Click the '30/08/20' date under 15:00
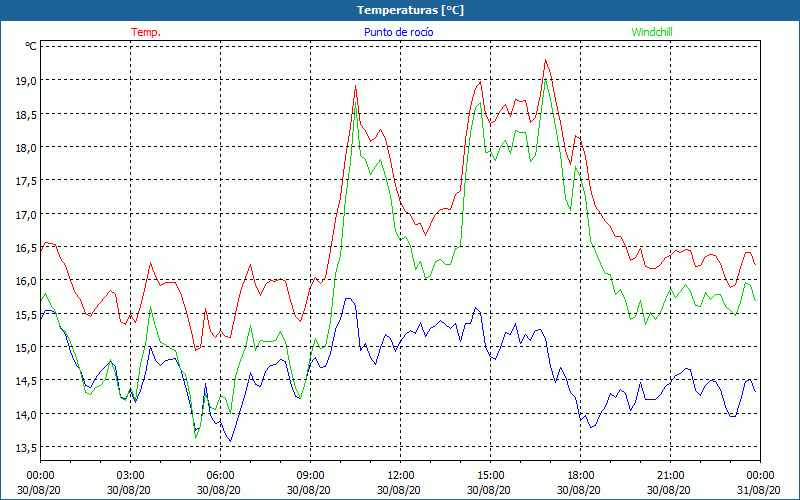Screen dimensions: 800x500 tap(489, 490)
